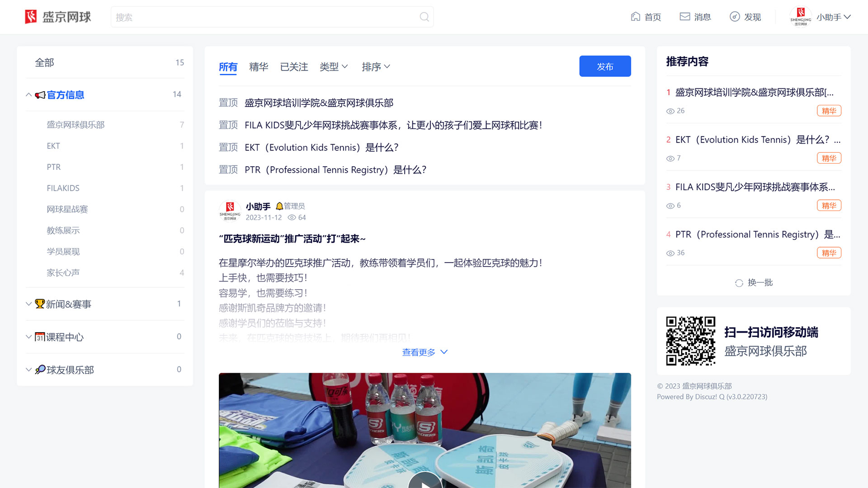Screen dimensions: 868x488
Task: Click the bell icon next to 管理员
Action: click(279, 206)
